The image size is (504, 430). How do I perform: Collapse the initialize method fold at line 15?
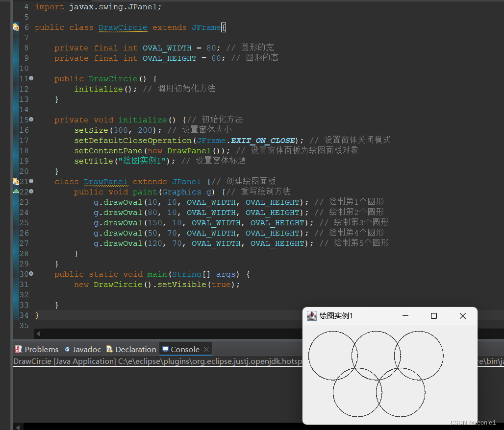tap(31, 119)
